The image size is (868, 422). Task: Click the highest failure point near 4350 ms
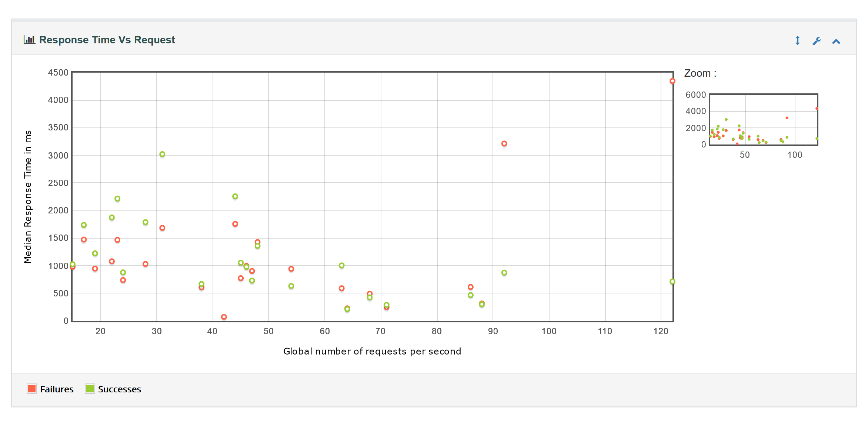click(x=672, y=81)
